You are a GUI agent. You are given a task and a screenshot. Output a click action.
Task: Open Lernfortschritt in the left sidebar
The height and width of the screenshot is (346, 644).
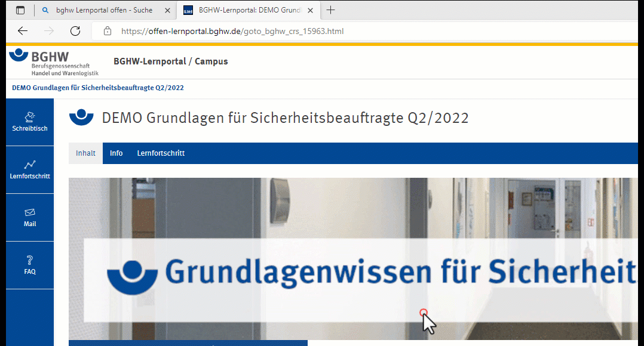[30, 170]
